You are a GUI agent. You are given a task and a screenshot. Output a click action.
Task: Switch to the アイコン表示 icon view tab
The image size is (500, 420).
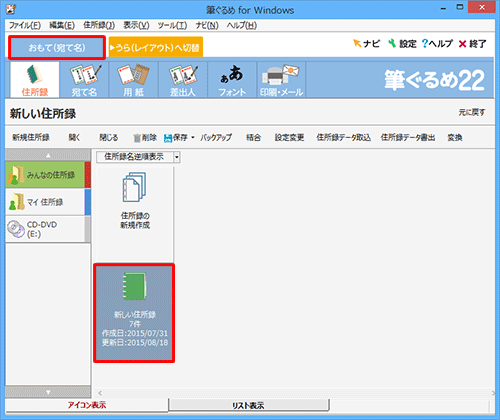point(87,405)
